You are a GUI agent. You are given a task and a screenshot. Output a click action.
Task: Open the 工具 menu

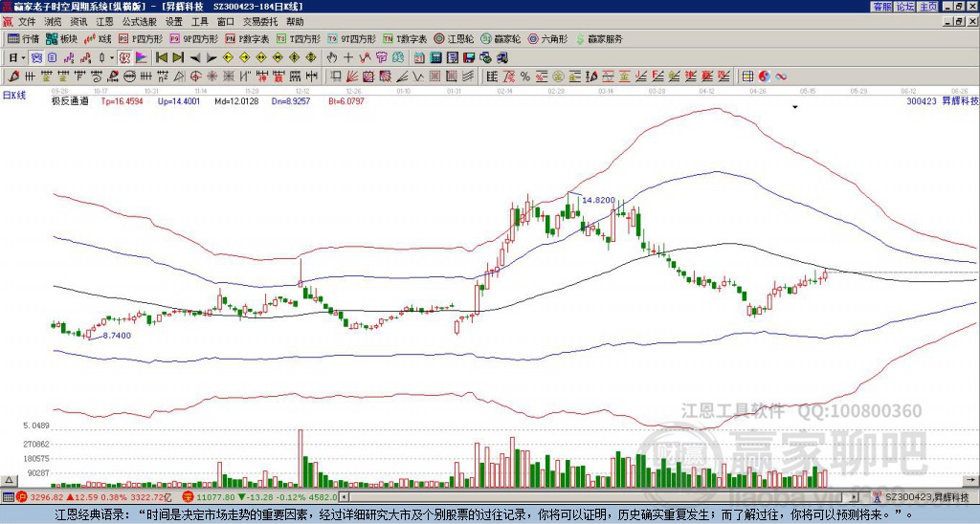coord(199,22)
